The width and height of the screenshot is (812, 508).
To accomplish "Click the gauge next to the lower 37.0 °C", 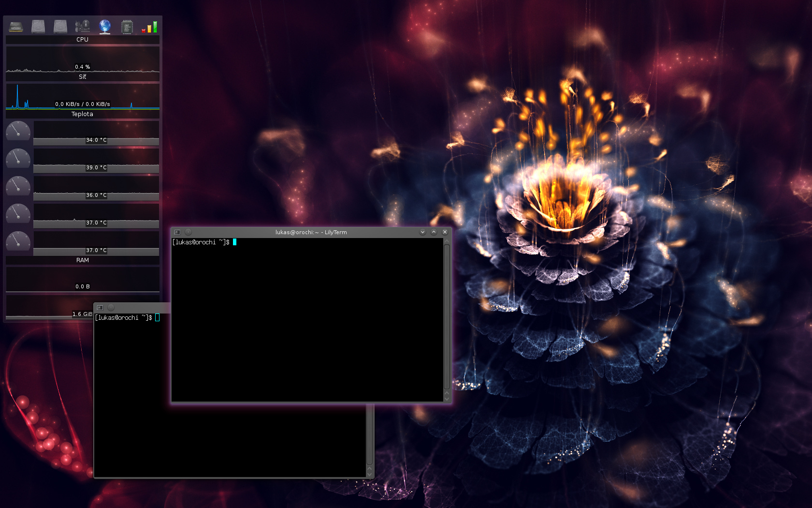I will point(18,241).
